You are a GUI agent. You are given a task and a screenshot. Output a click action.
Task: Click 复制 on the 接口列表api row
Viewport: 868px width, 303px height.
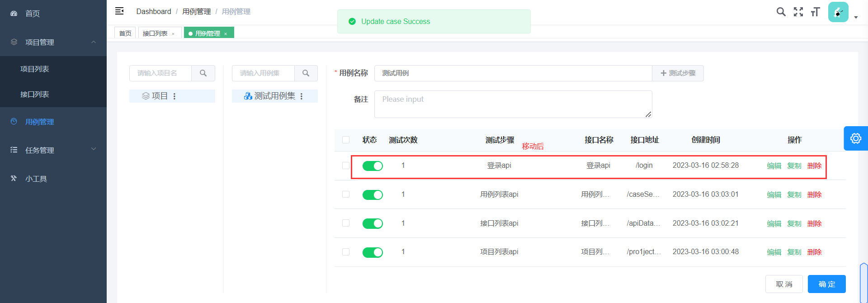click(x=794, y=224)
